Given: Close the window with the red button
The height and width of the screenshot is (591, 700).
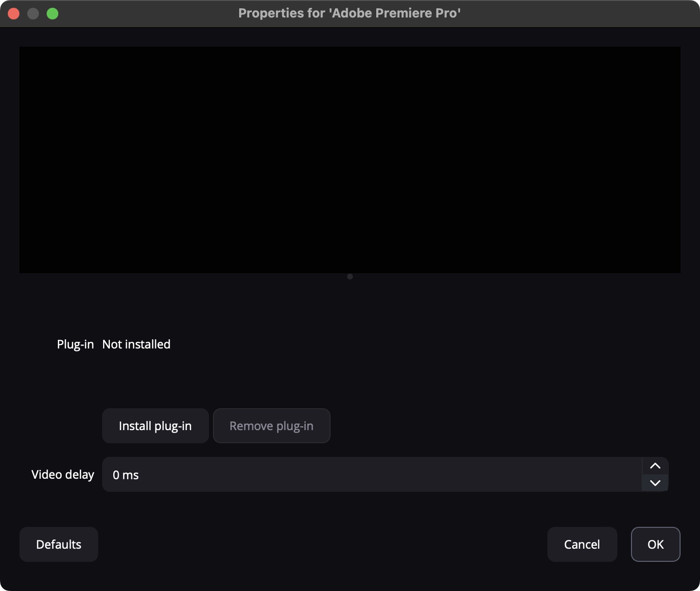Looking at the screenshot, I should coord(14,14).
